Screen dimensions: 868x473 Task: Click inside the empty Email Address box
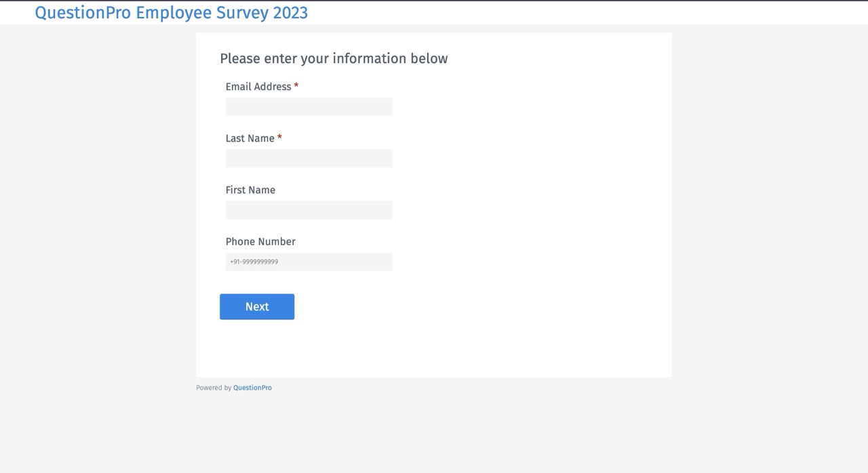click(x=309, y=106)
